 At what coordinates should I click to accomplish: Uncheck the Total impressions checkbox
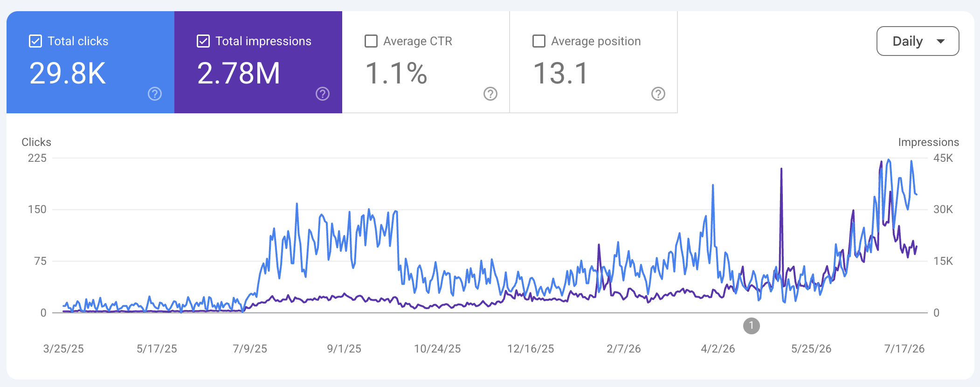point(203,41)
